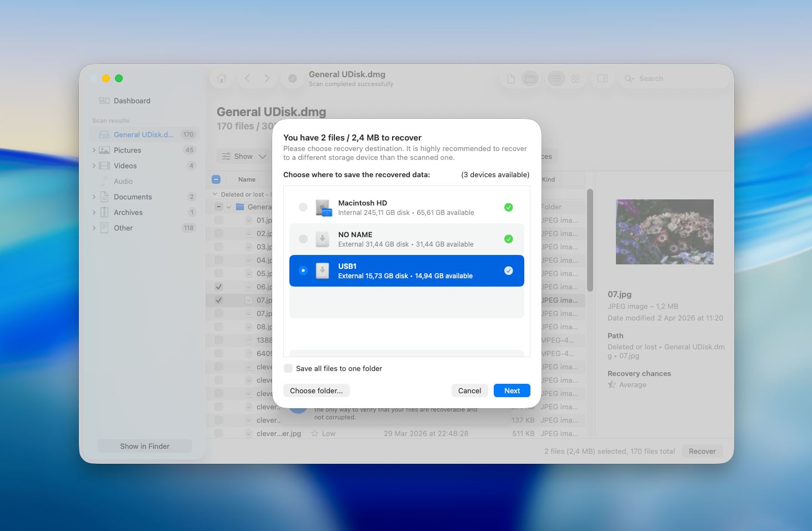Viewport: 812px width, 531px height.
Task: Click the Recover button
Action: point(703,451)
